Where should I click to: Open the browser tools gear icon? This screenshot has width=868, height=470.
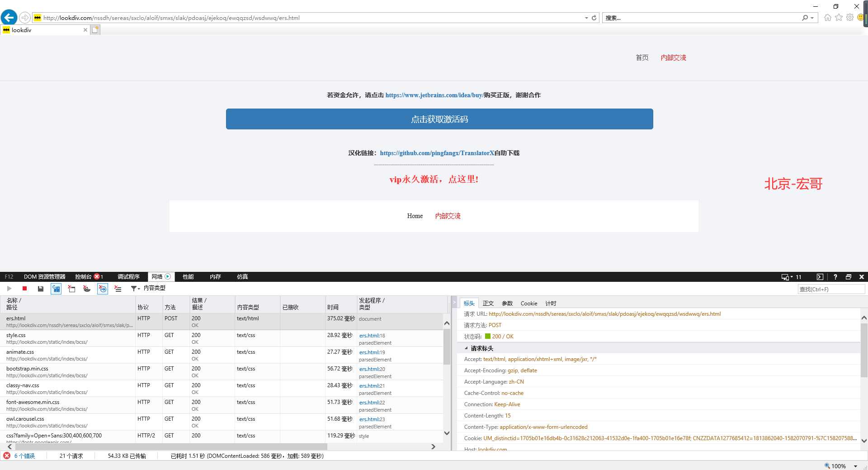[x=850, y=17]
